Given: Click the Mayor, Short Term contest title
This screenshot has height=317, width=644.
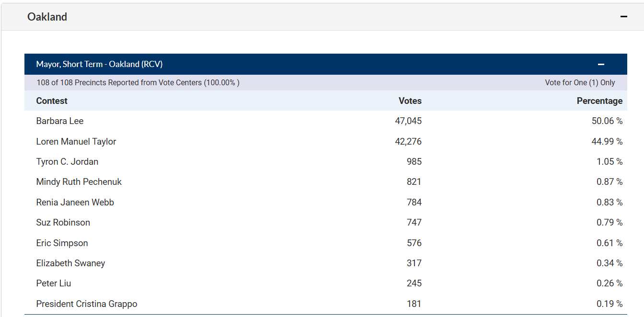Looking at the screenshot, I should click(x=99, y=64).
